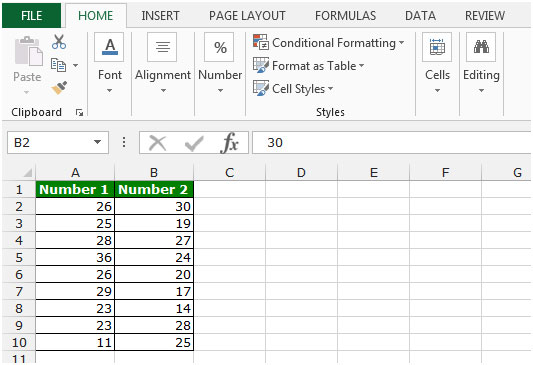The image size is (533, 365).
Task: Select column C header
Action: 229,173
